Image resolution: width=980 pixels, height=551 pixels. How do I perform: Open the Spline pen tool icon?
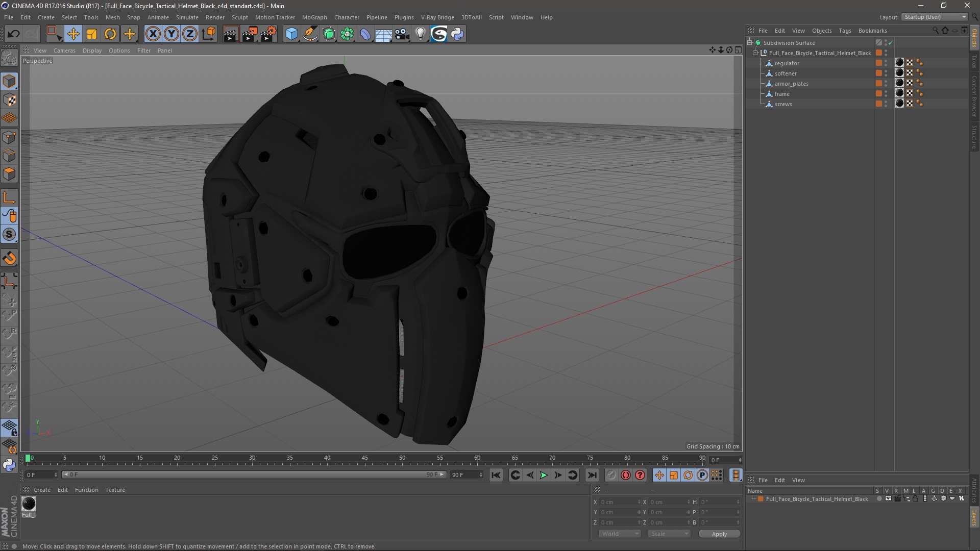pos(310,34)
